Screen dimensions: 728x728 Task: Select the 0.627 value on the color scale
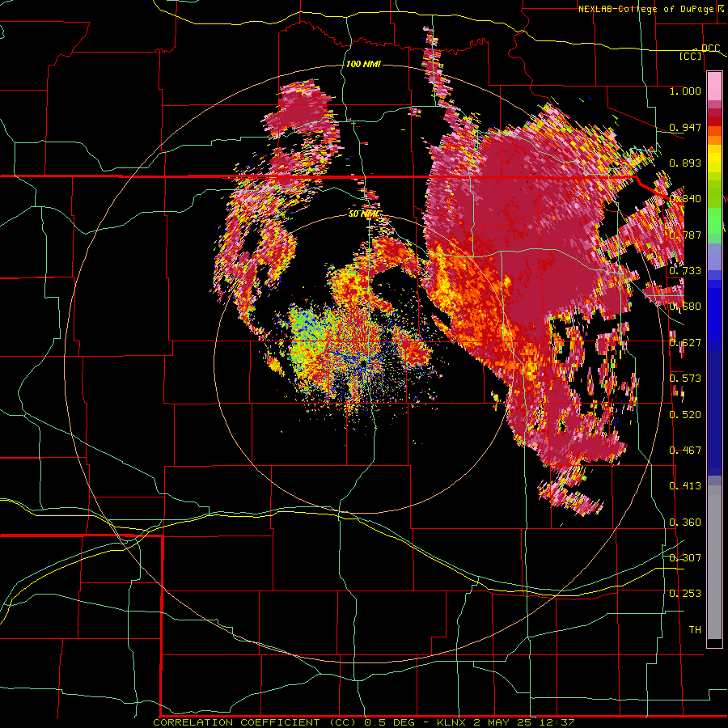coord(685,342)
